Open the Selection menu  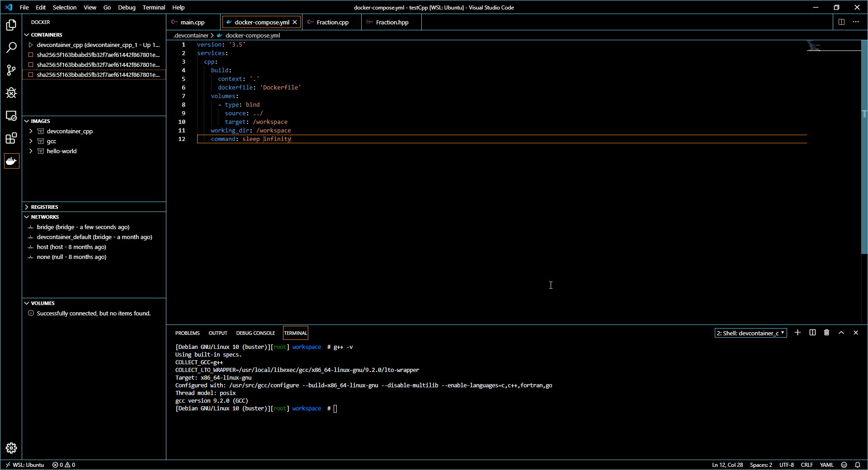click(x=65, y=7)
